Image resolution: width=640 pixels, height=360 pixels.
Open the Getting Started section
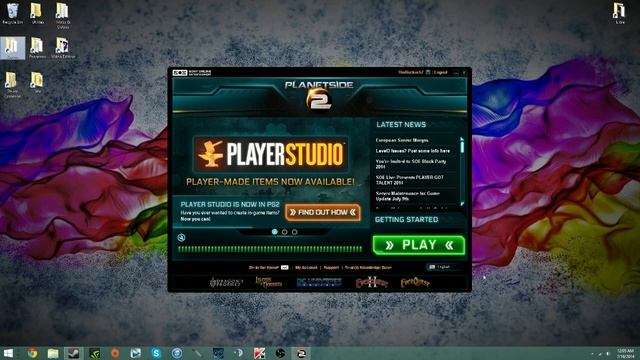406,220
